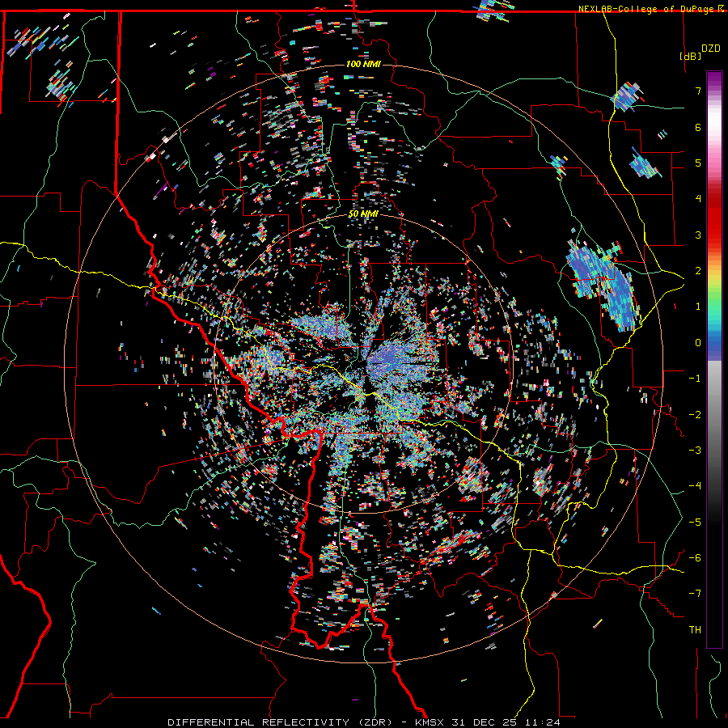This screenshot has width=728, height=728.
Task: Click the "-4" scale value
Action: point(695,486)
